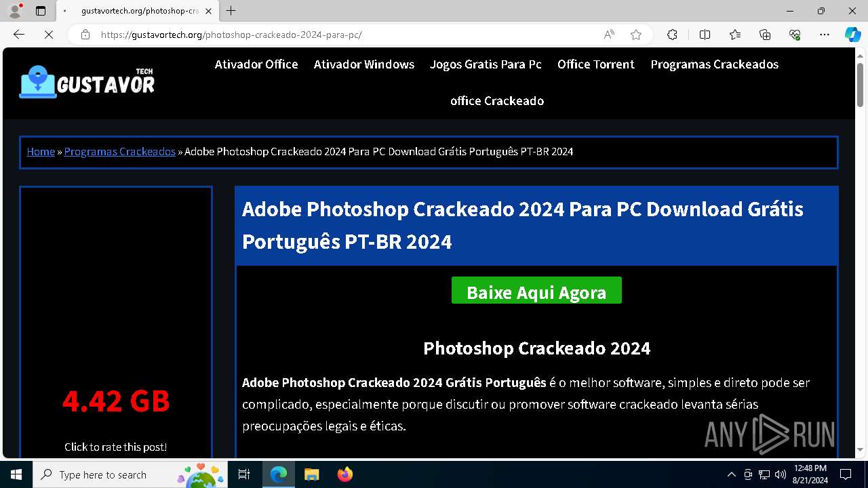
Task: Click the page vertical scrollbar thumb
Action: [860, 84]
